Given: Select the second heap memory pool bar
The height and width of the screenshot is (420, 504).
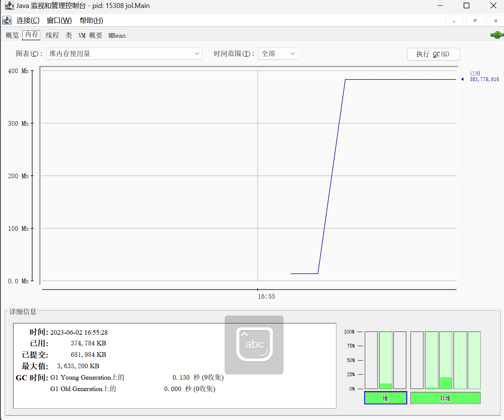Looking at the screenshot, I should point(386,360).
